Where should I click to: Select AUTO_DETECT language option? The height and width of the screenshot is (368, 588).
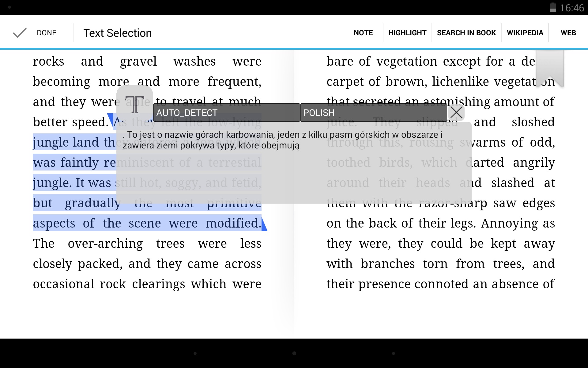[x=187, y=112]
